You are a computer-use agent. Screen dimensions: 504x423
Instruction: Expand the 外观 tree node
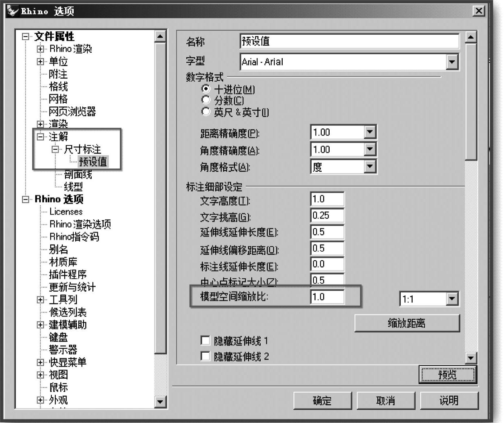(40, 400)
